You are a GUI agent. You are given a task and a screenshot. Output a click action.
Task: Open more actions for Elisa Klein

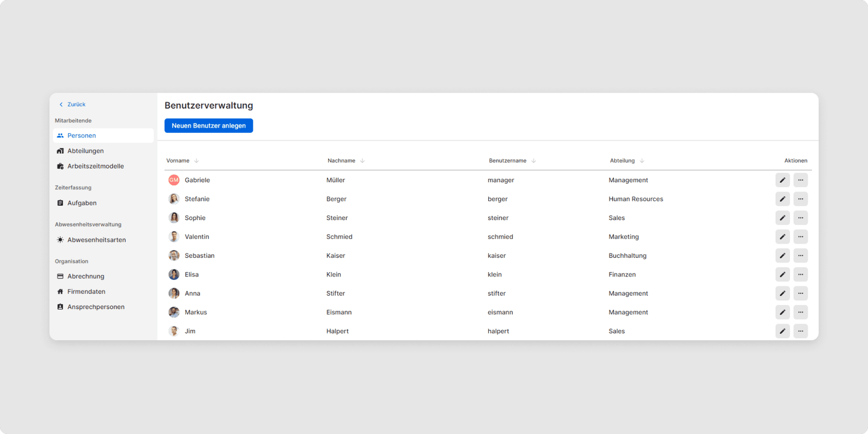point(801,274)
